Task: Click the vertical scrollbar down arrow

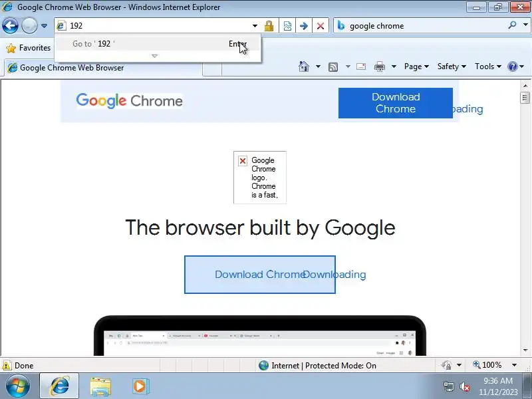Action: click(x=525, y=350)
